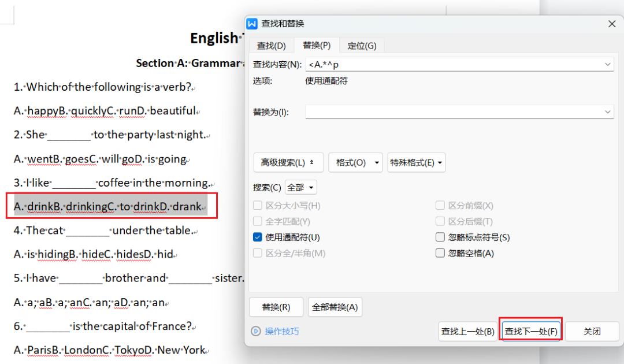Collapse the 高级搜索(L) options
624x364 pixels.
point(288,162)
